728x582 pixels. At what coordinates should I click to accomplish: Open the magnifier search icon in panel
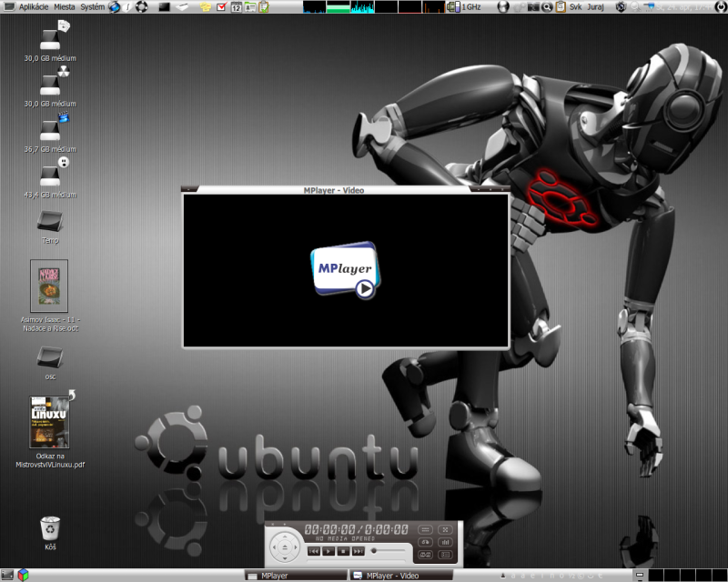coord(547,7)
